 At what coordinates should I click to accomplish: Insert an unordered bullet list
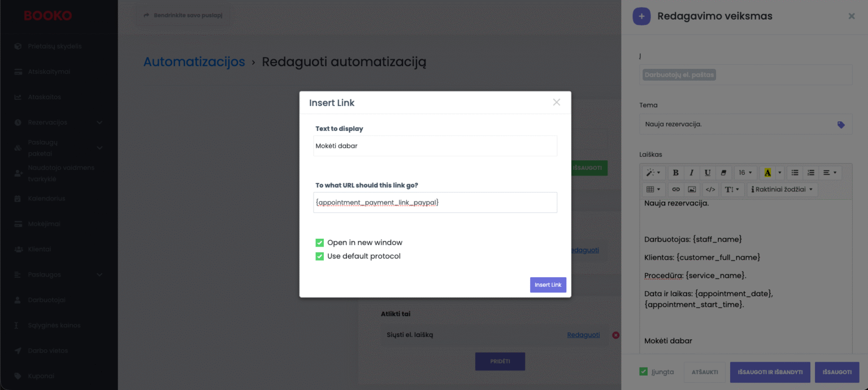tap(795, 173)
